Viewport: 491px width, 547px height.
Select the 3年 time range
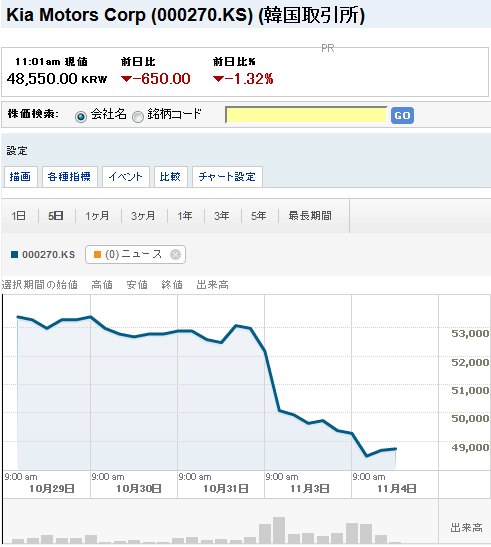(222, 216)
